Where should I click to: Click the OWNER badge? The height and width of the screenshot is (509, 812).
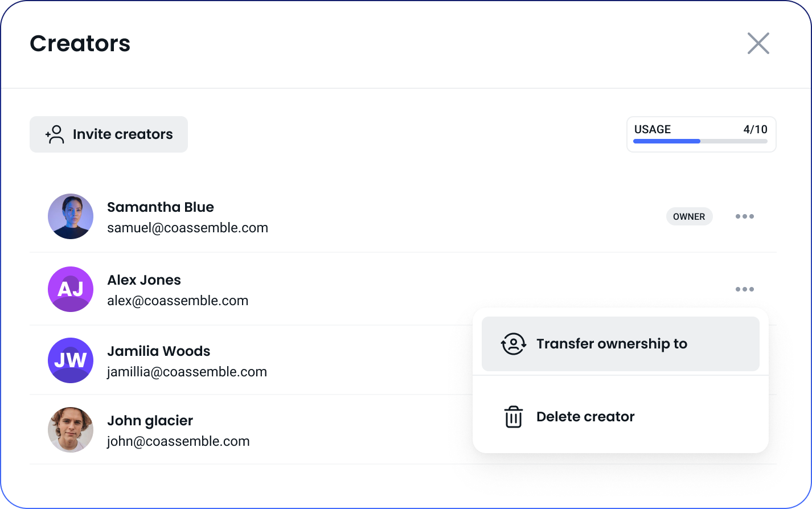[689, 216]
